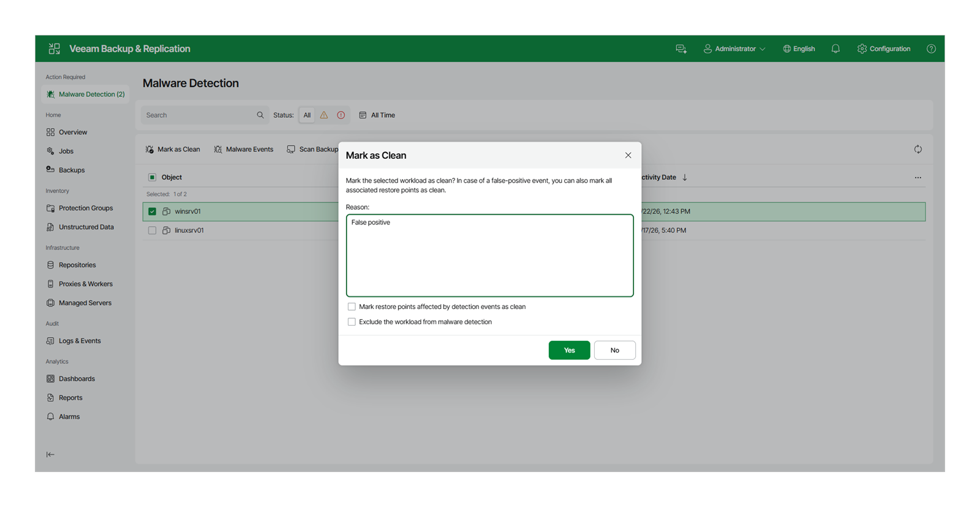
Task: Open Malware Events from the toolbar
Action: click(x=244, y=150)
